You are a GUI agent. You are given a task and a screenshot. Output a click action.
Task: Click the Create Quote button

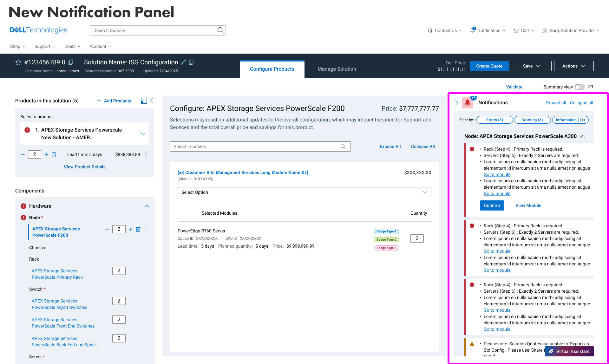tap(489, 66)
